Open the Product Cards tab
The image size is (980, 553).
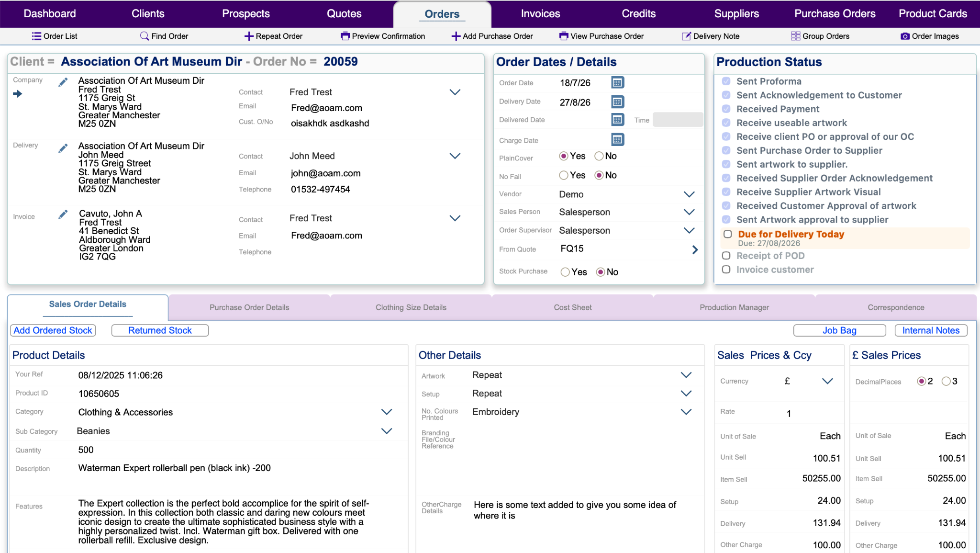[x=933, y=14]
